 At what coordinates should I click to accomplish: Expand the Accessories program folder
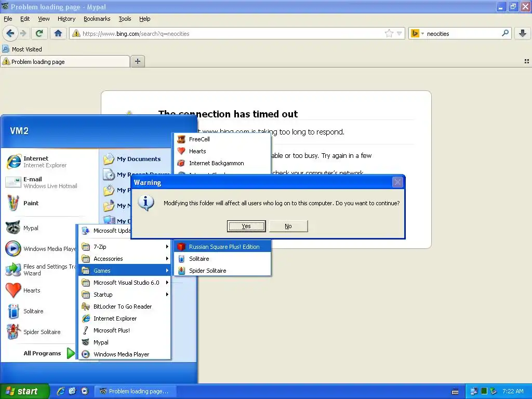tap(125, 259)
